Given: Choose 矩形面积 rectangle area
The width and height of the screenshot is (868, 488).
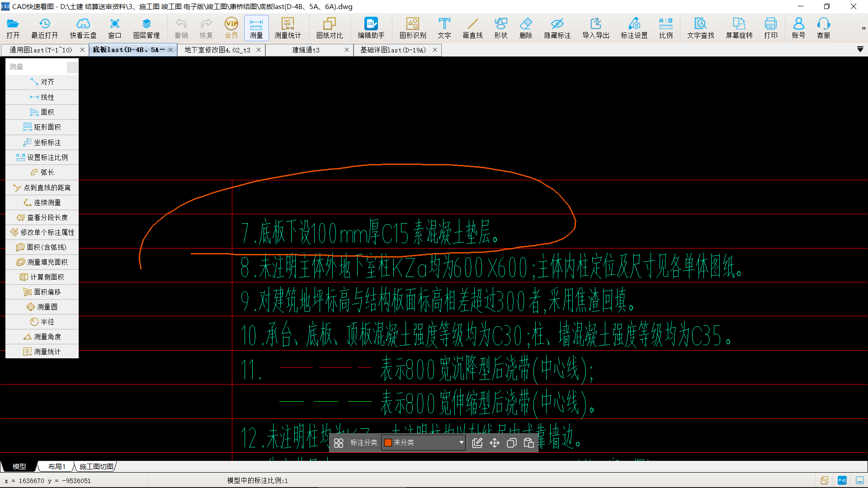Looking at the screenshot, I should tap(42, 127).
